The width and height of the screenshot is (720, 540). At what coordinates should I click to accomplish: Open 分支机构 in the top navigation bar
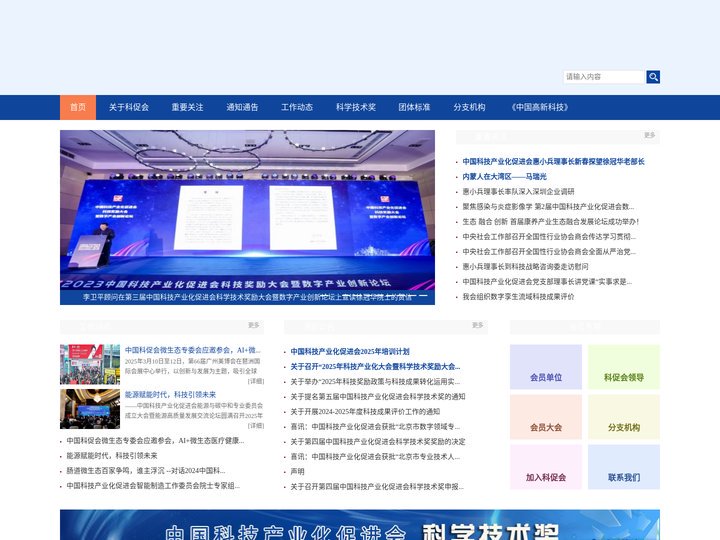click(x=469, y=107)
